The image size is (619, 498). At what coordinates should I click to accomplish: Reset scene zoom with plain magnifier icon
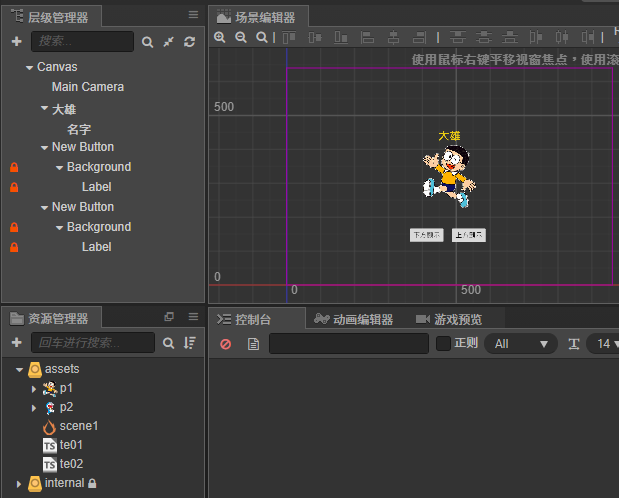click(x=261, y=38)
